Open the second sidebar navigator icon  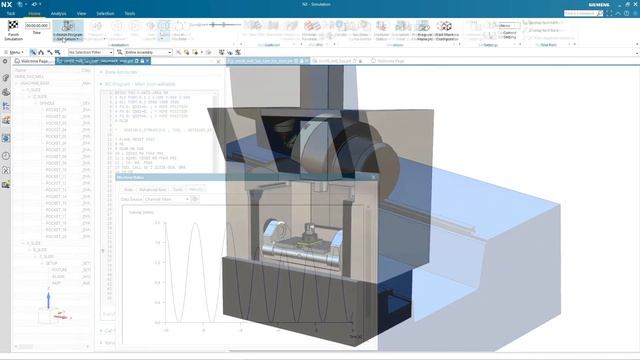[x=6, y=92]
